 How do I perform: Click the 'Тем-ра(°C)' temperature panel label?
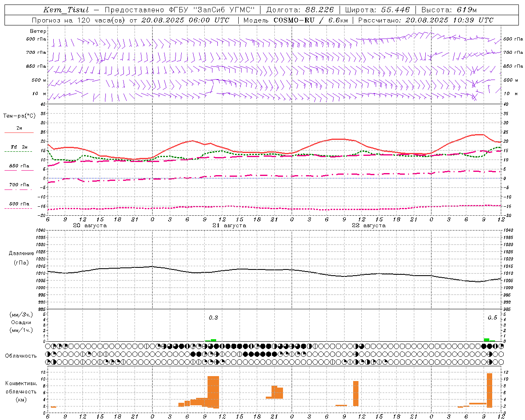tap(19, 116)
